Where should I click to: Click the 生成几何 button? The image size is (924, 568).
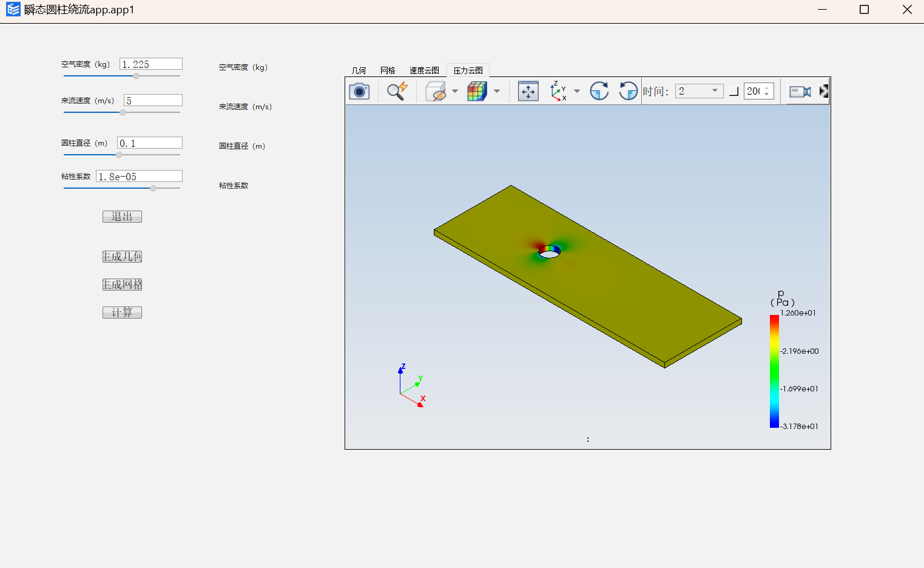tap(122, 257)
